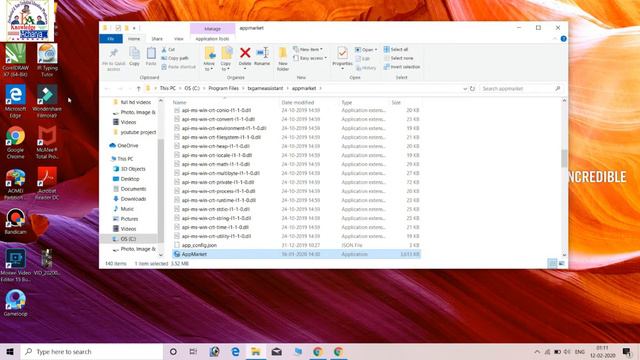Open Bandicam desktop shortcut
640x360 pixels.
tap(16, 221)
